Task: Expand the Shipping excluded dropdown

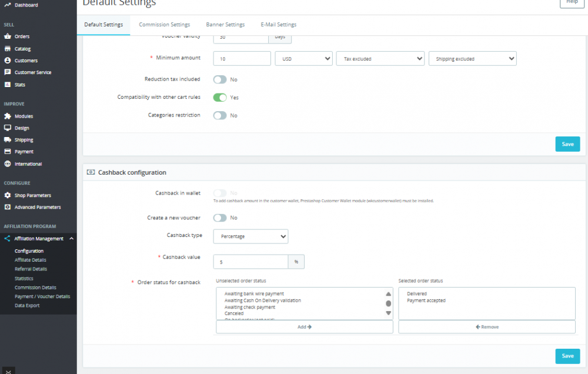Action: tap(472, 59)
